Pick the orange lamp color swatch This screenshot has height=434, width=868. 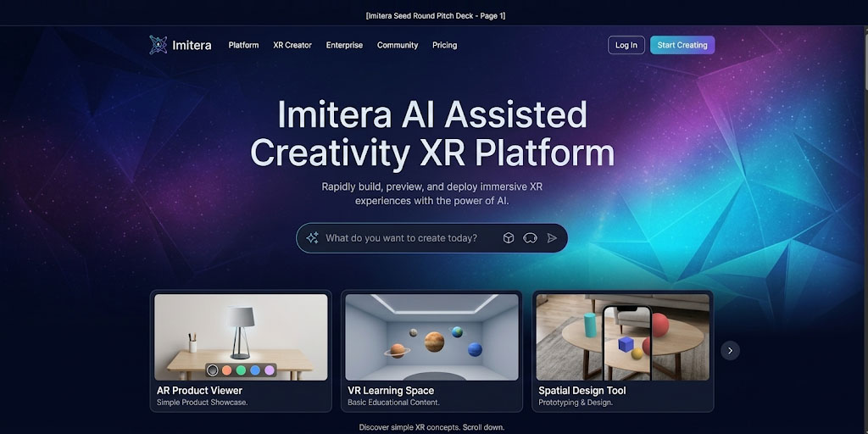[226, 370]
